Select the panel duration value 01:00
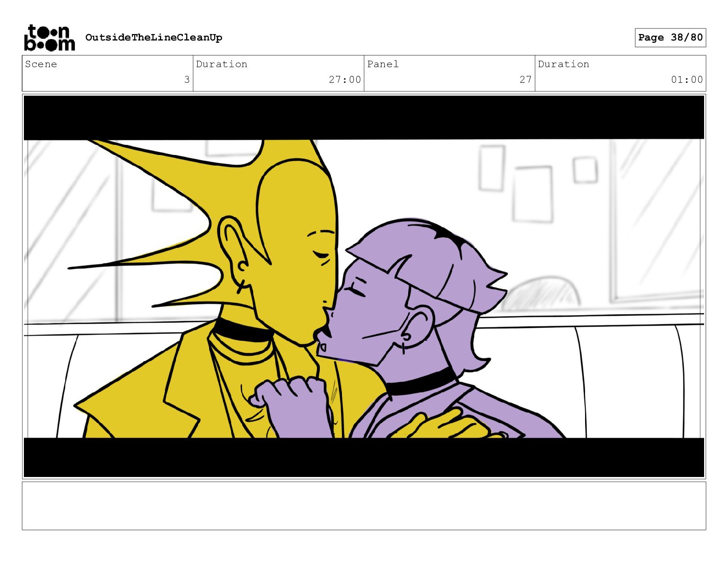The height and width of the screenshot is (563, 728). pos(687,80)
